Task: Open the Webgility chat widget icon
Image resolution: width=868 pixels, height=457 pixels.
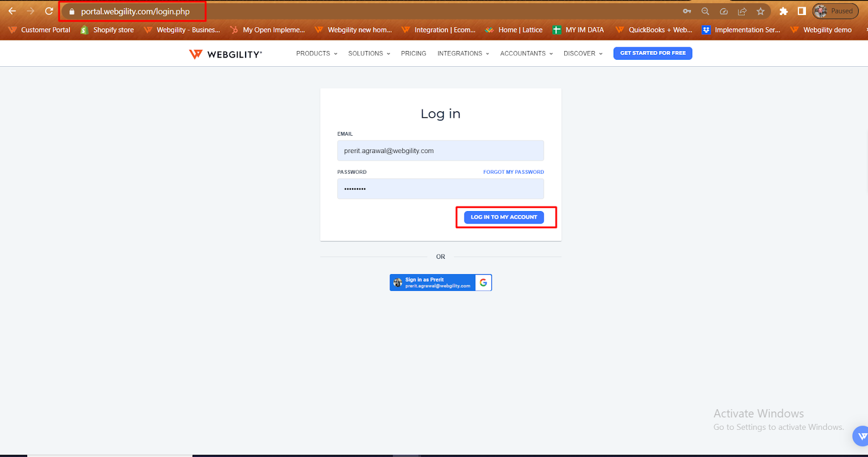Action: (861, 436)
